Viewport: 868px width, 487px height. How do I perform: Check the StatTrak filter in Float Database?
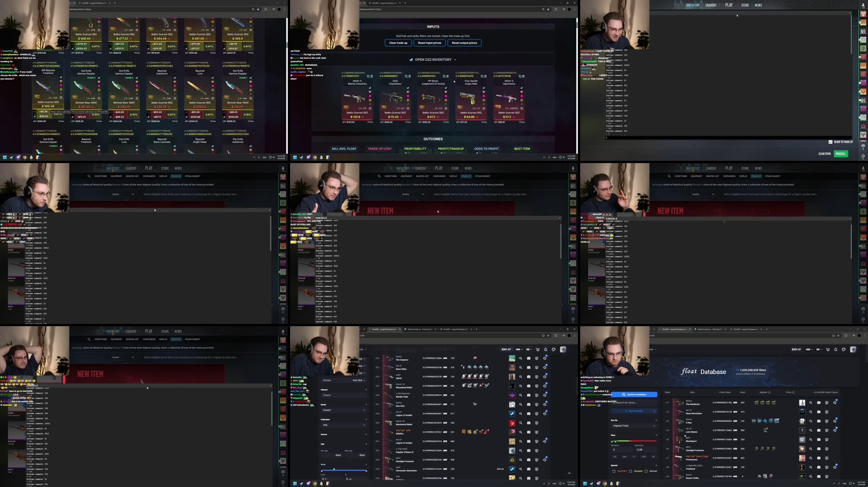(614, 471)
